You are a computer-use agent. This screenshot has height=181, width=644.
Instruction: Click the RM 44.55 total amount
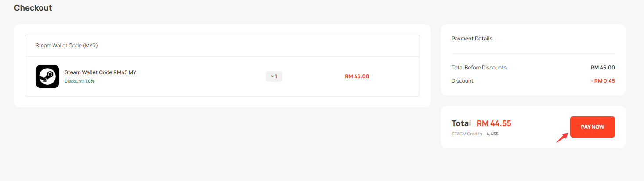pyautogui.click(x=494, y=123)
